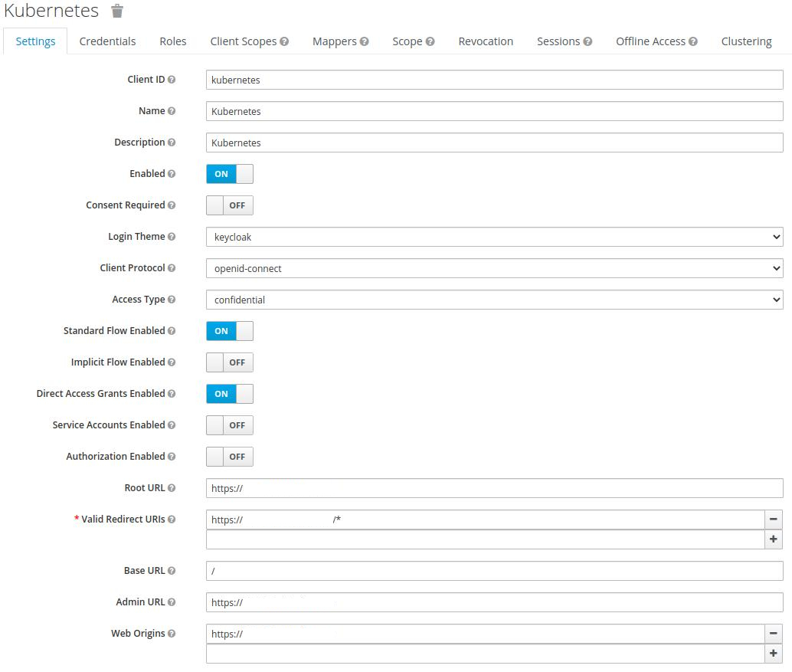Show help tooltip for Enabled setting
792x672 pixels.
click(x=172, y=173)
